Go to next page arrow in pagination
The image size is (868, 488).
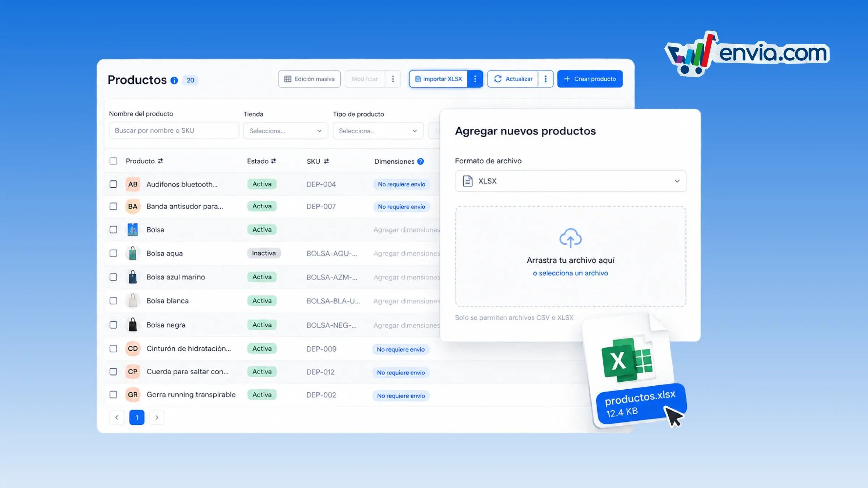(x=157, y=418)
